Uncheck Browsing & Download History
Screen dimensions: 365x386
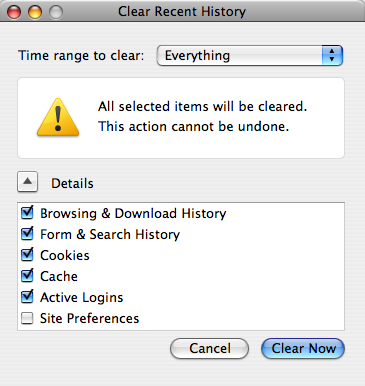pyautogui.click(x=27, y=213)
